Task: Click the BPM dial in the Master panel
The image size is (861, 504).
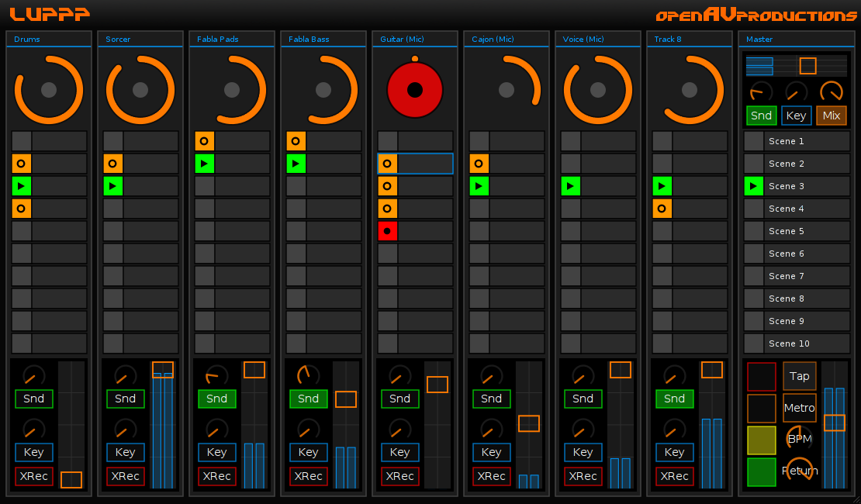Action: 799,438
